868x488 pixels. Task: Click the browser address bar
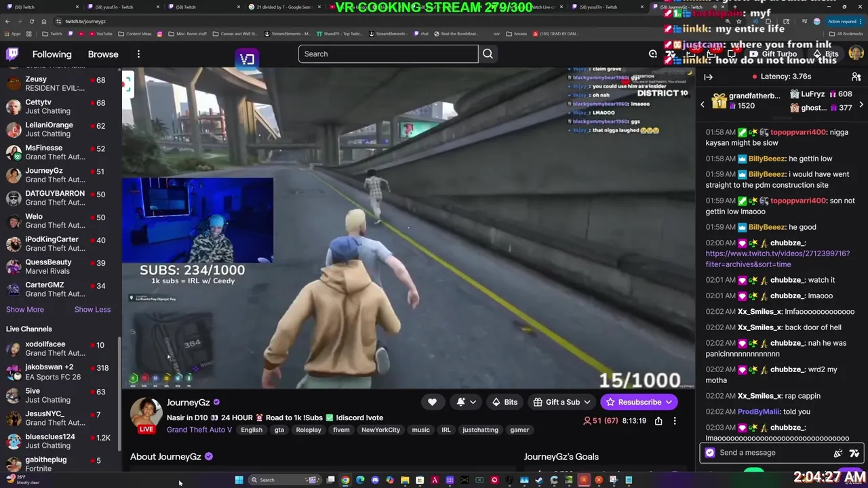pos(339,21)
